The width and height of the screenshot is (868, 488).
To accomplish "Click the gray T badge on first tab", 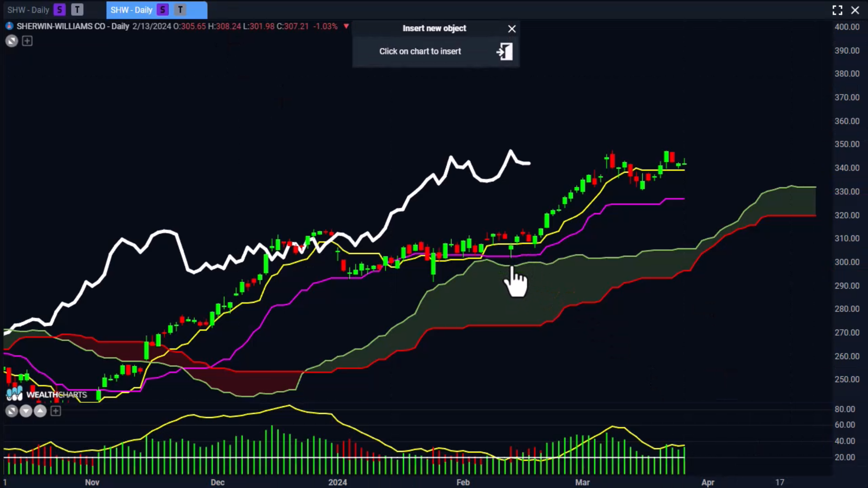I will click(x=77, y=9).
